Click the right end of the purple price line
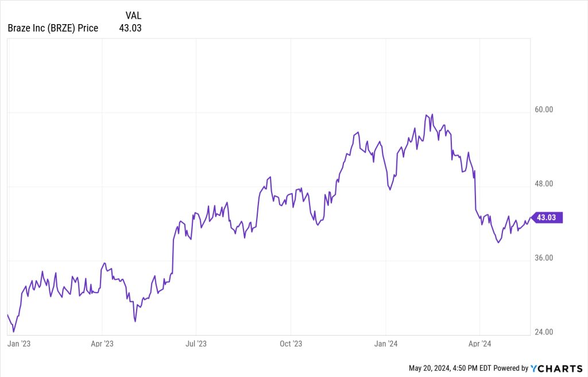588x377 pixels. coord(532,218)
